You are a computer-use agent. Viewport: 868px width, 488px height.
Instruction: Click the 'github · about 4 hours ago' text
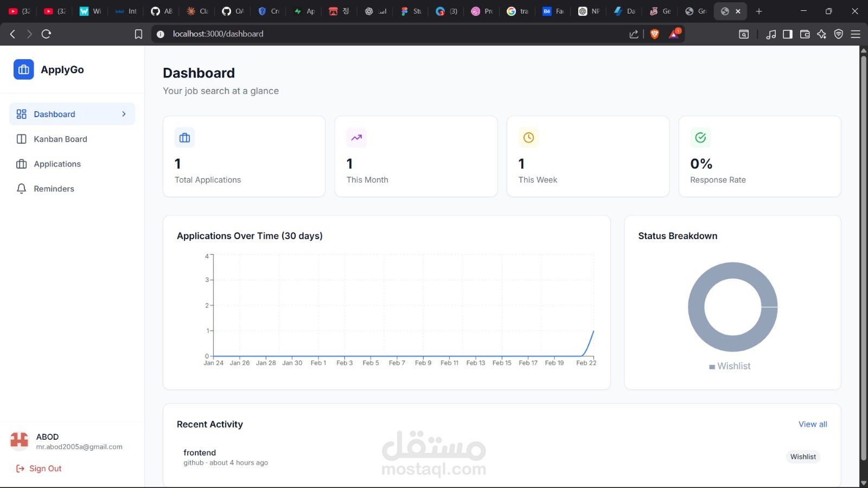tap(226, 463)
